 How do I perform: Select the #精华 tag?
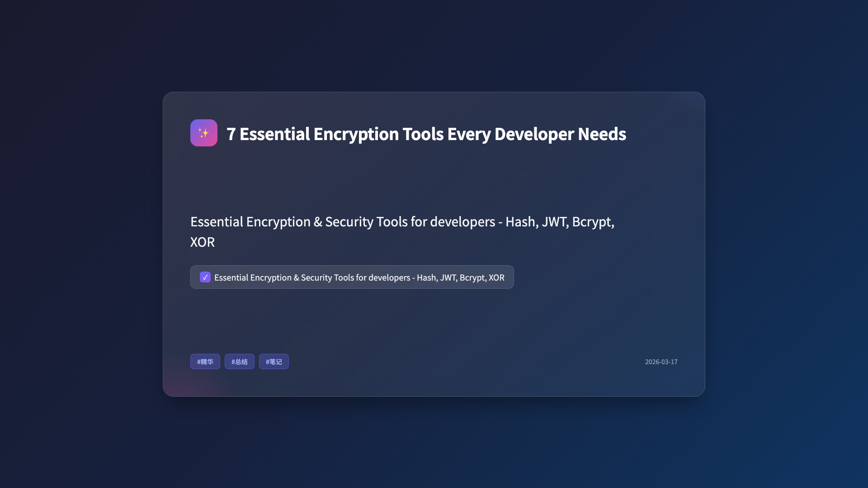[x=205, y=361]
